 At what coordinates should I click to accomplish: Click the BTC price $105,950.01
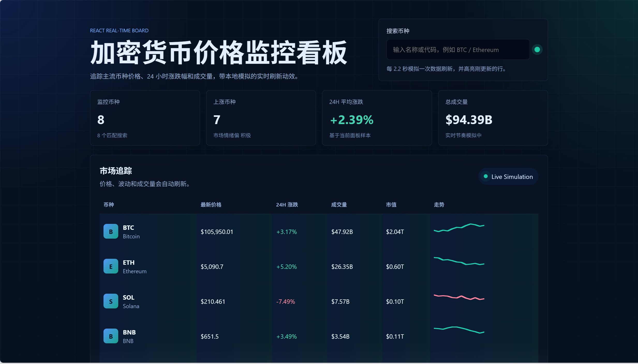(217, 232)
